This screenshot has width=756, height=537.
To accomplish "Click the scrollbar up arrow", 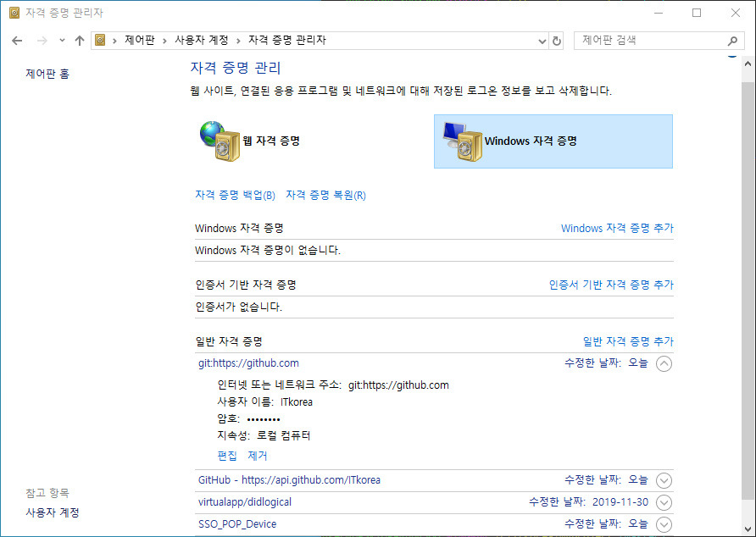I will point(748,64).
